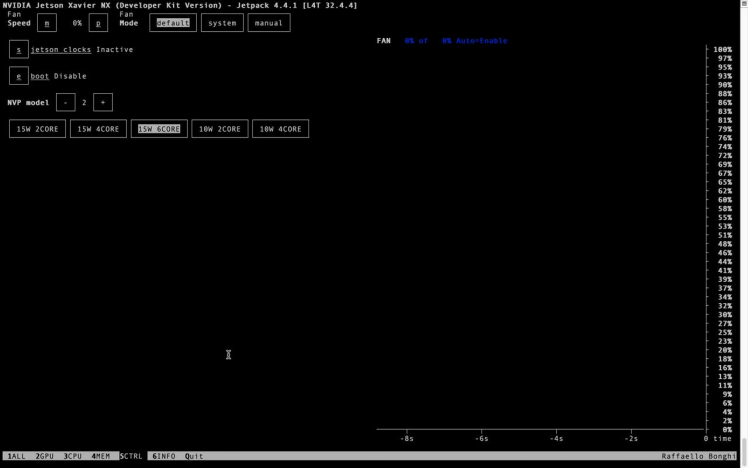The width and height of the screenshot is (748, 468).
Task: Decrease NVP model with minus button
Action: 65,103
